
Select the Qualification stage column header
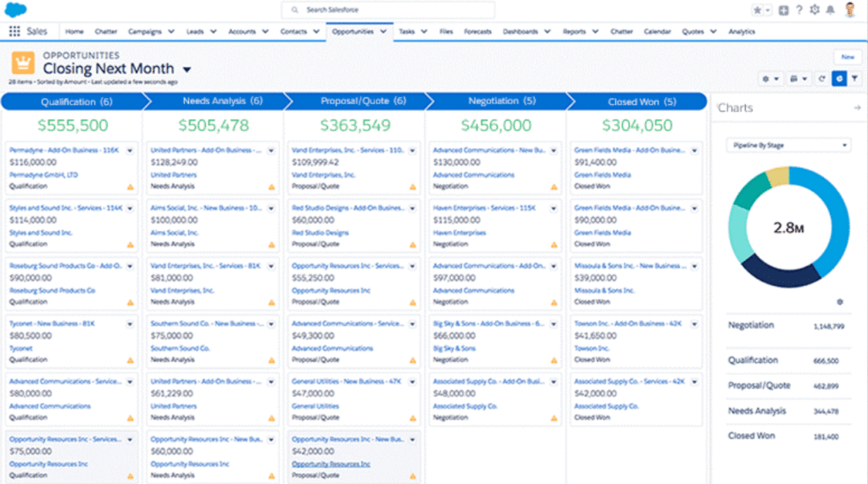click(x=75, y=102)
